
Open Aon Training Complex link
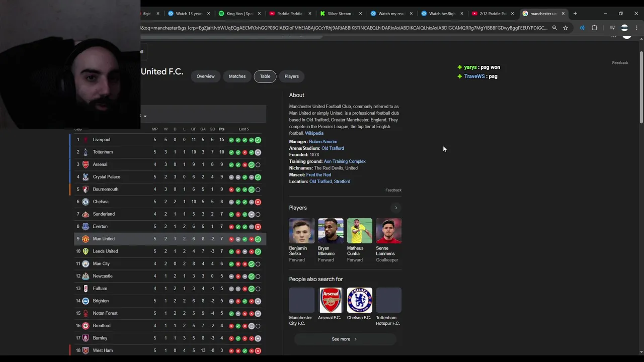(345, 161)
